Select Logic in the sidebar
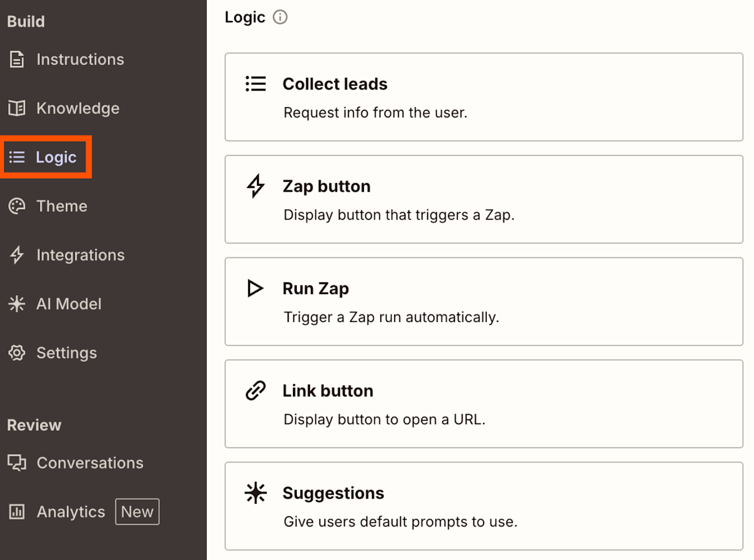Viewport: 754px width, 560px height. (x=56, y=157)
